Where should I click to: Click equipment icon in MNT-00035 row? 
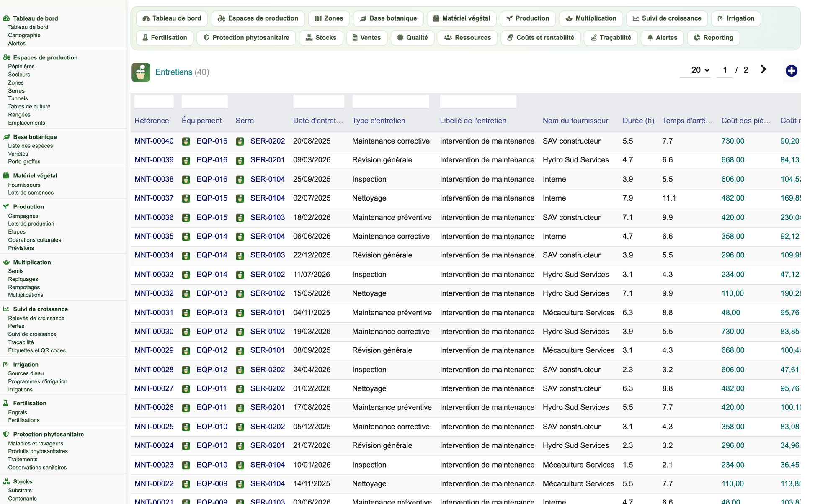pyautogui.click(x=186, y=237)
